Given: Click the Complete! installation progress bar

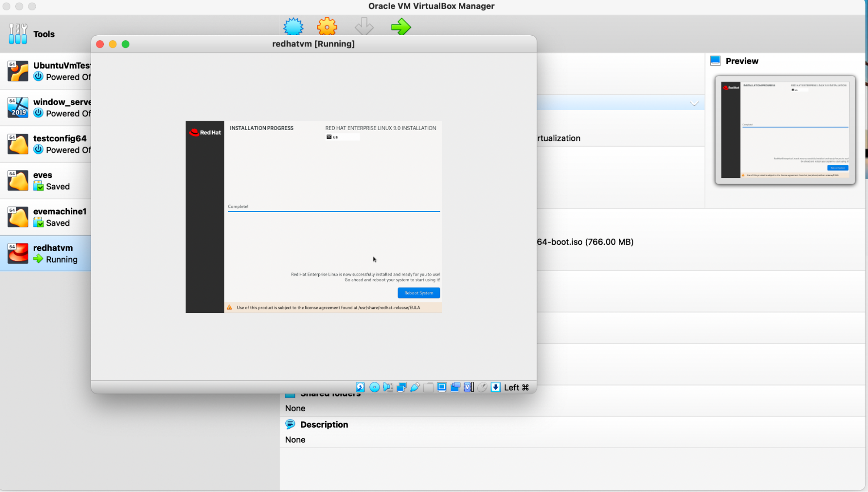Looking at the screenshot, I should point(334,211).
